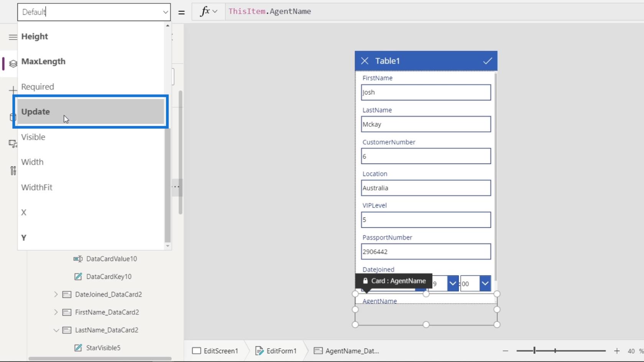Image resolution: width=644 pixels, height=362 pixels.
Task: Select Required property from list
Action: click(x=91, y=87)
